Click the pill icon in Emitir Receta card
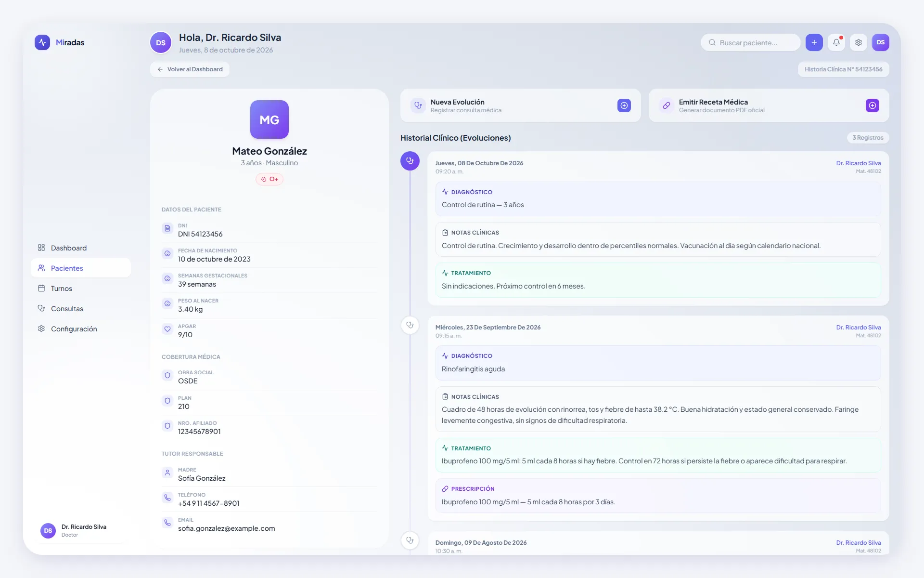The width and height of the screenshot is (924, 578). 667,105
